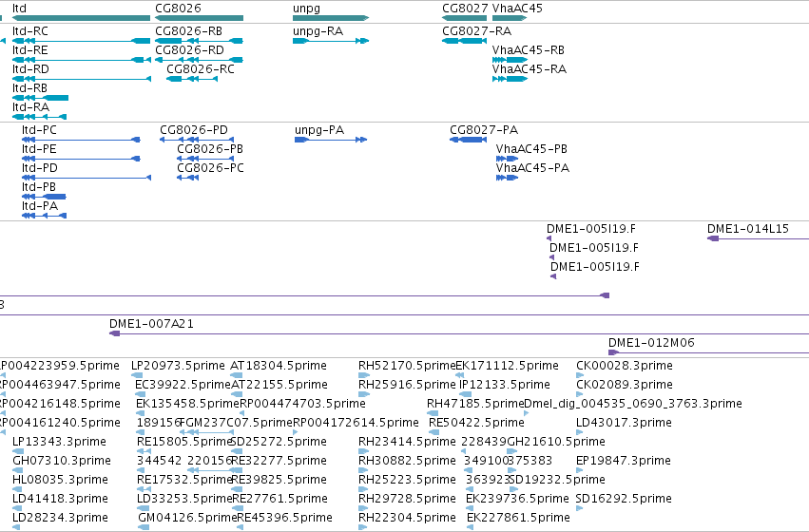Click the CG8027-PA protein label
This screenshot has height=532, width=809.
pyautogui.click(x=484, y=130)
